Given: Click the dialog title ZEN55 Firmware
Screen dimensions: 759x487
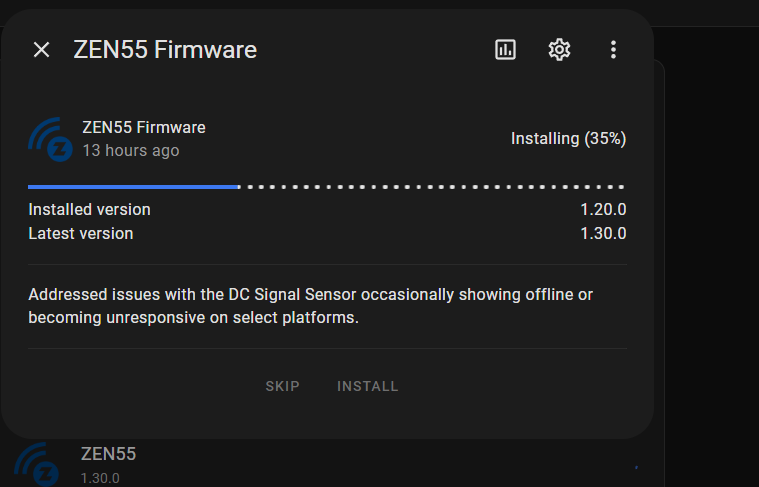Looking at the screenshot, I should coord(165,50).
